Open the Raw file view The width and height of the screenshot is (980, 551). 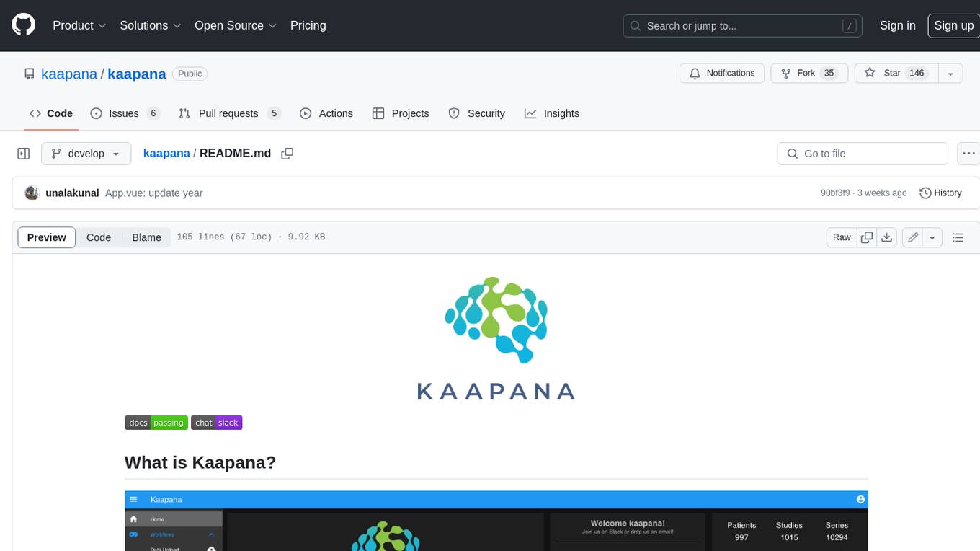(x=842, y=237)
